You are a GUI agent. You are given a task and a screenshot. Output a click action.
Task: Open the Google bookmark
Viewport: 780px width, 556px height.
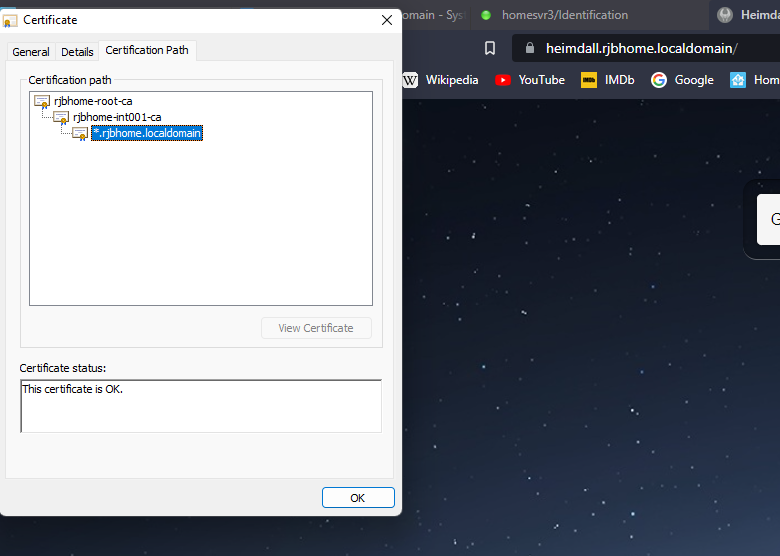682,80
